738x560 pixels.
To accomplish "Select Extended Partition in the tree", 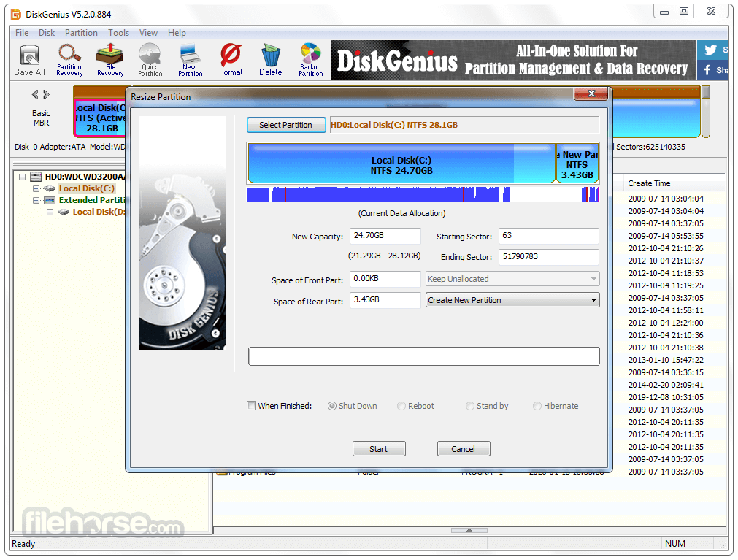I will coord(92,201).
